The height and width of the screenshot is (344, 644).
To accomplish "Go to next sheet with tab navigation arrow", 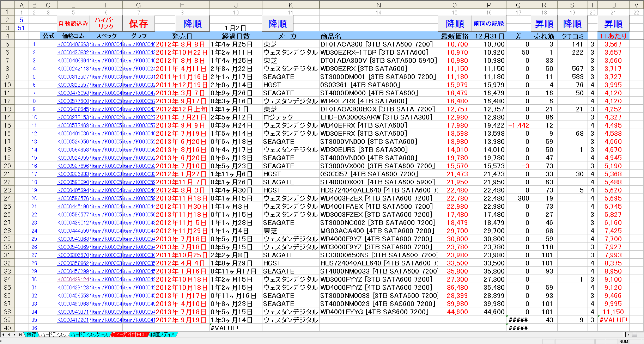I will (x=14, y=334).
